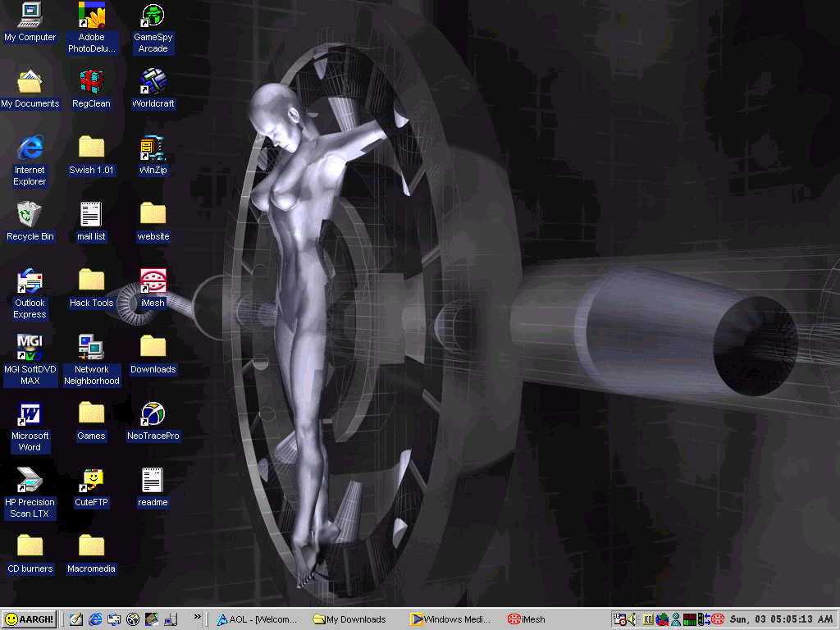Expand the Quick Launch overflow chevron

(197, 617)
